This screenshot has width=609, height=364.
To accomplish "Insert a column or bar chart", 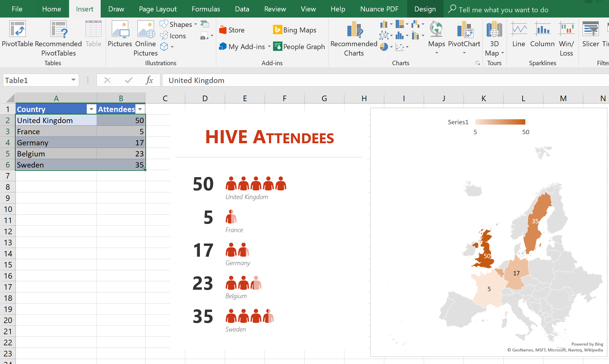I will (384, 24).
